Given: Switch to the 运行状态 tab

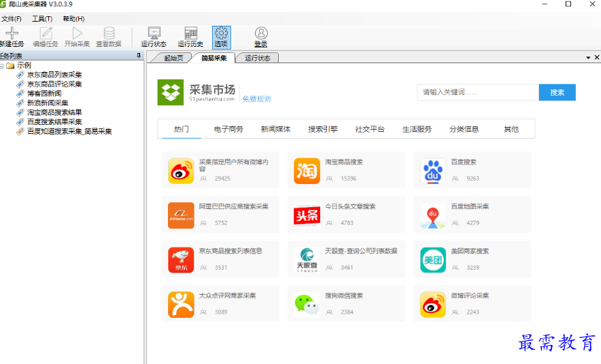Looking at the screenshot, I should [258, 58].
